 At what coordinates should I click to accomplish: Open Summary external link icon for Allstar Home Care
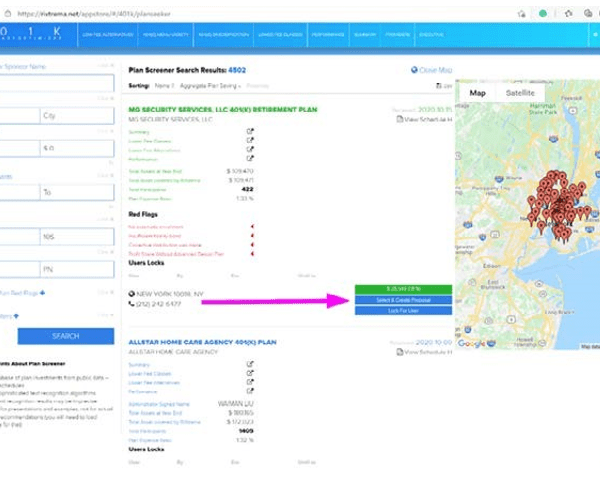click(250, 365)
